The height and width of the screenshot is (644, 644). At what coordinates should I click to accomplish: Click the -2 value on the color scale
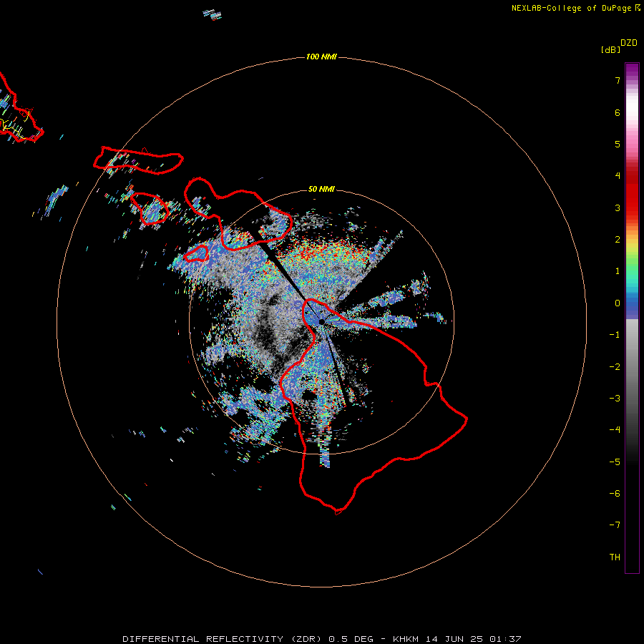click(615, 367)
